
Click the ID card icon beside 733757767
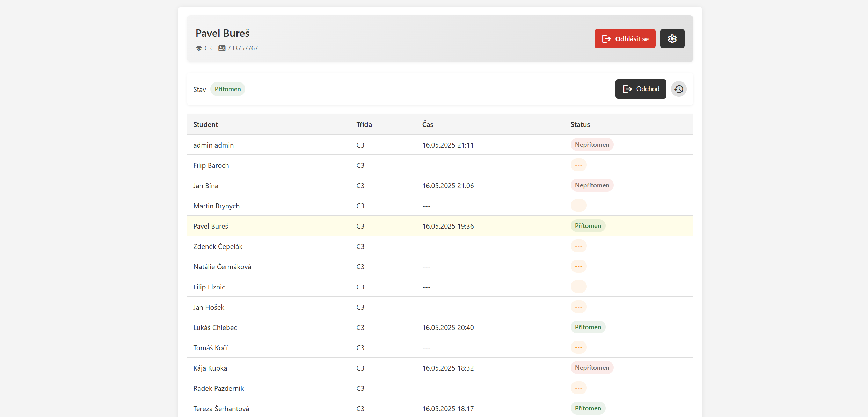point(222,48)
